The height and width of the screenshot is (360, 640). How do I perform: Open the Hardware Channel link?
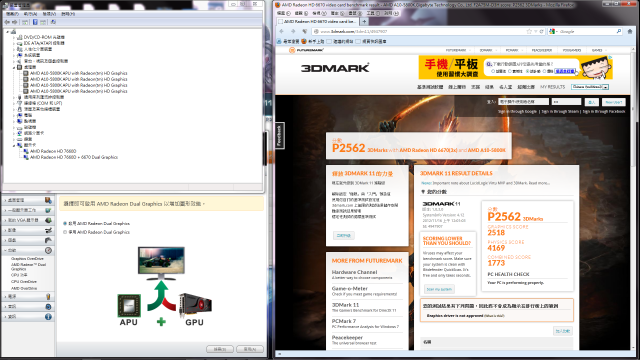coord(354,272)
